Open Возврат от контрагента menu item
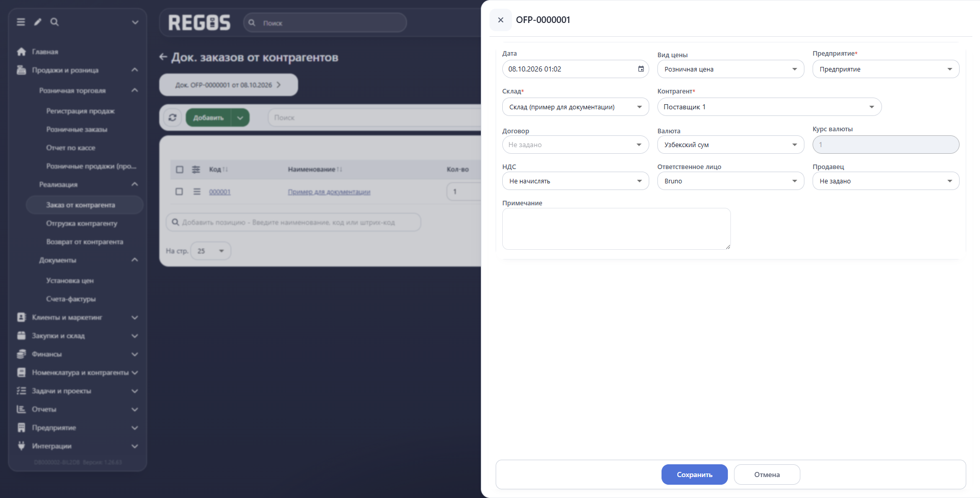Viewport: 980px width, 498px height. point(84,242)
